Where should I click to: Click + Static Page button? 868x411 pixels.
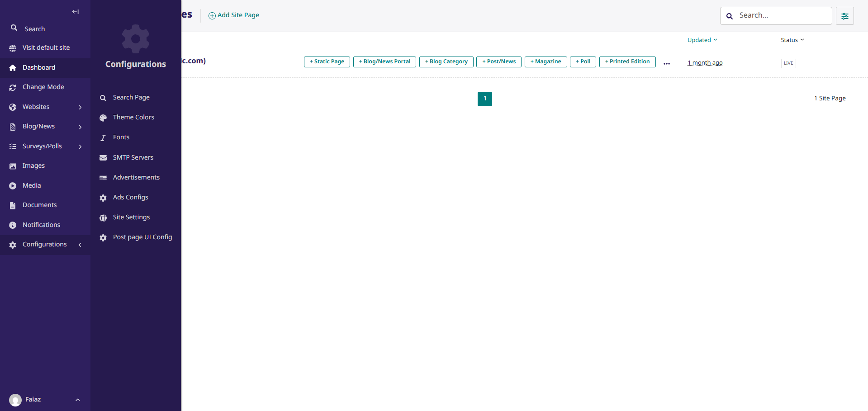click(x=327, y=61)
